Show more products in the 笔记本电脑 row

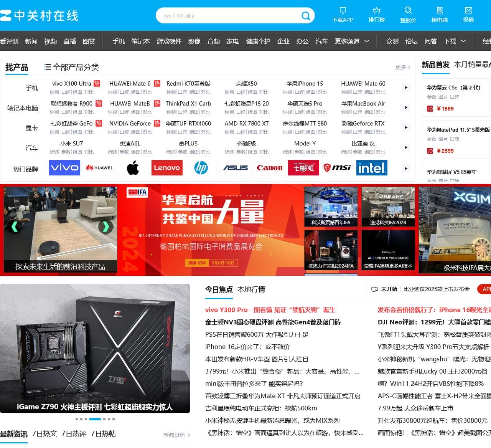(x=406, y=107)
